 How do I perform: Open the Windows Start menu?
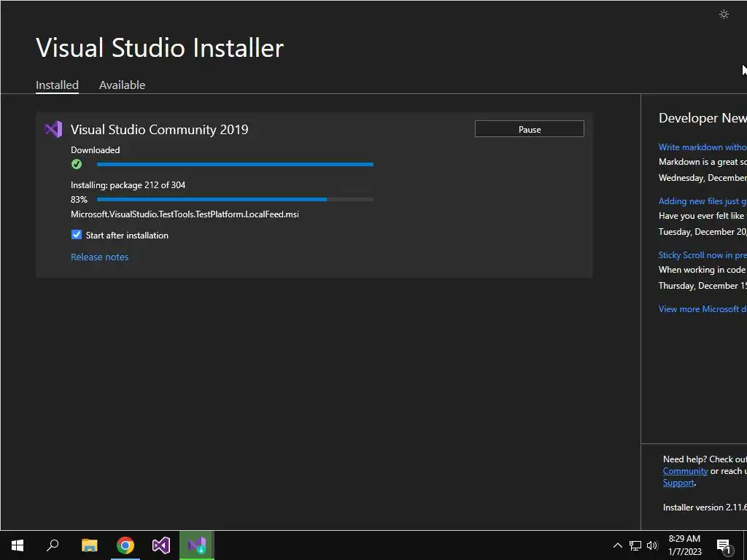18,545
